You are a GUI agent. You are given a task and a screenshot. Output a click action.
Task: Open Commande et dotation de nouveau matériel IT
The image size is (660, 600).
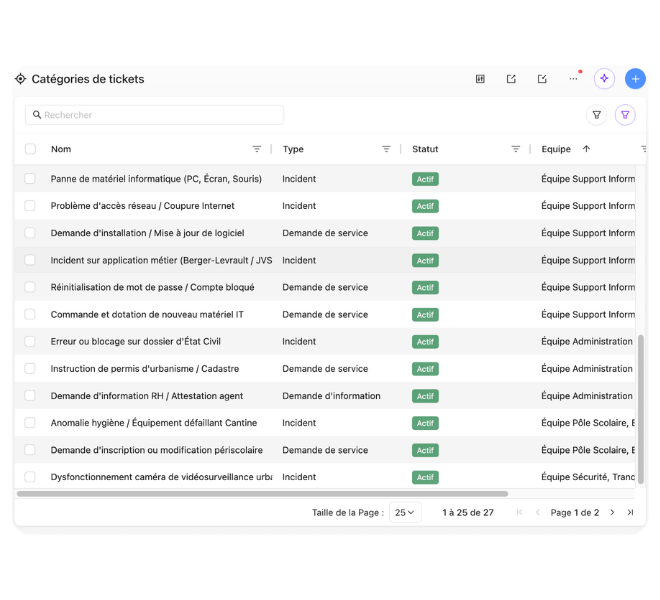[147, 315]
